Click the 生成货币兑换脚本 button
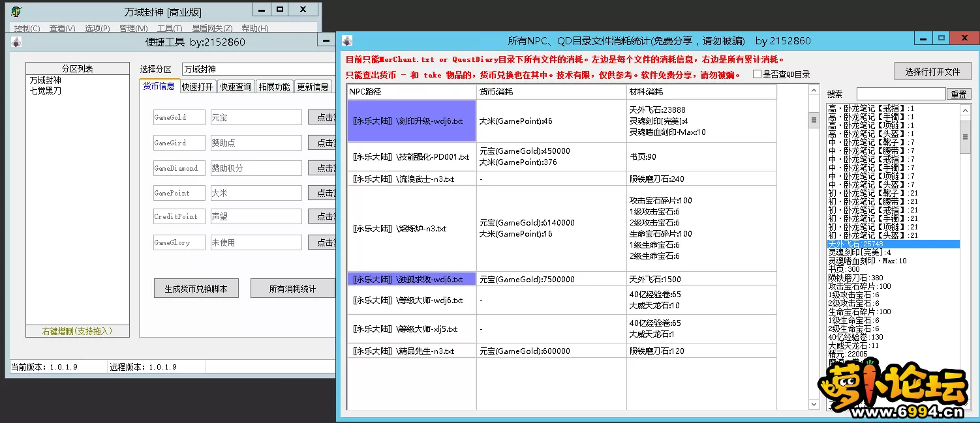980x423 pixels. (196, 288)
